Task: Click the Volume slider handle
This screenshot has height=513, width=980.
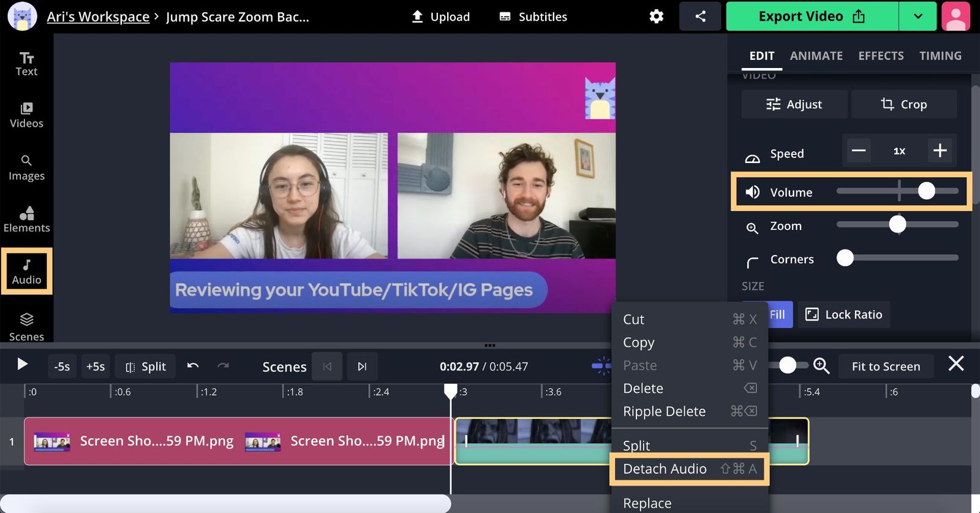Action: (x=926, y=191)
